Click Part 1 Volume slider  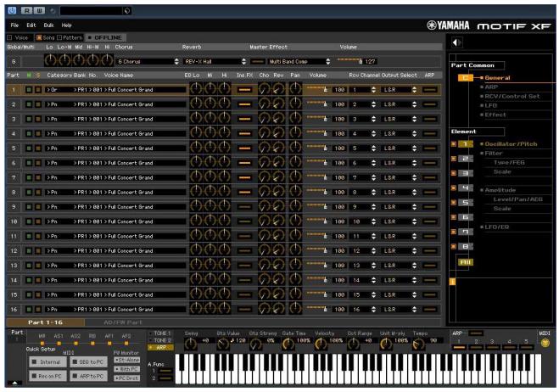[317, 89]
